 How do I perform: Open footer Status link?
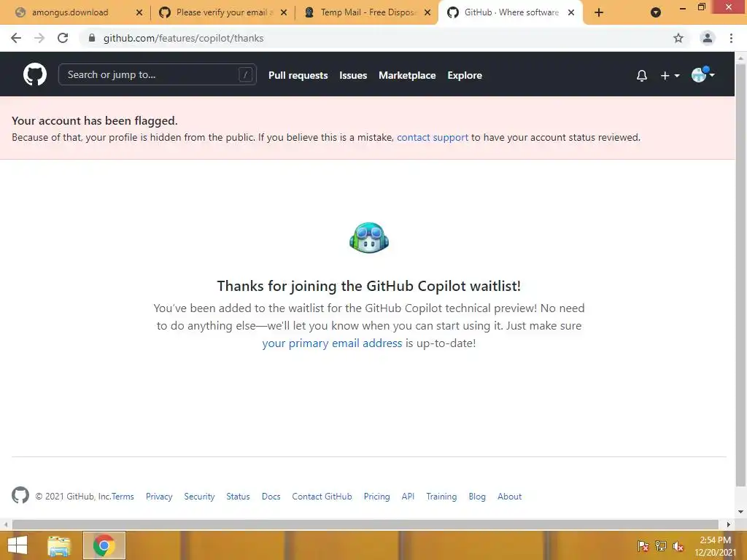(x=238, y=496)
